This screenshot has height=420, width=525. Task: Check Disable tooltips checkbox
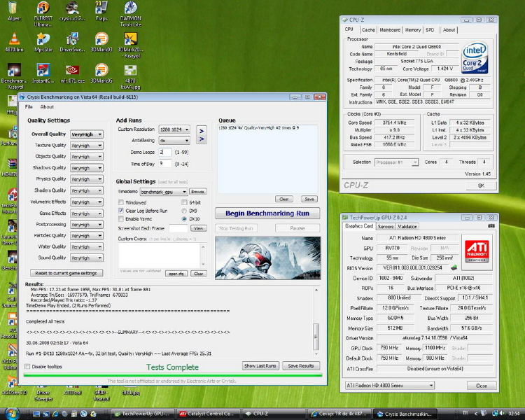coord(27,366)
